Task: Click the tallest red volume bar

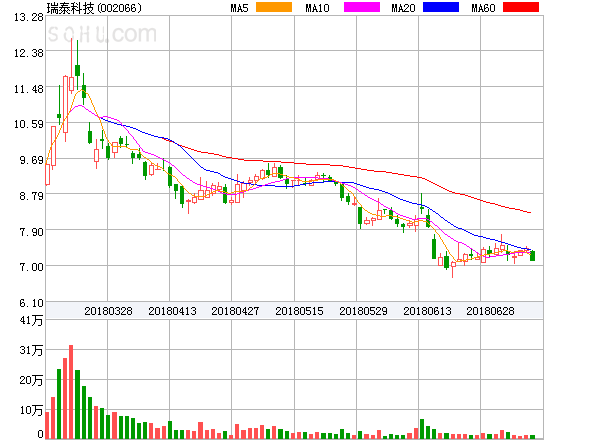Action: tap(71, 392)
